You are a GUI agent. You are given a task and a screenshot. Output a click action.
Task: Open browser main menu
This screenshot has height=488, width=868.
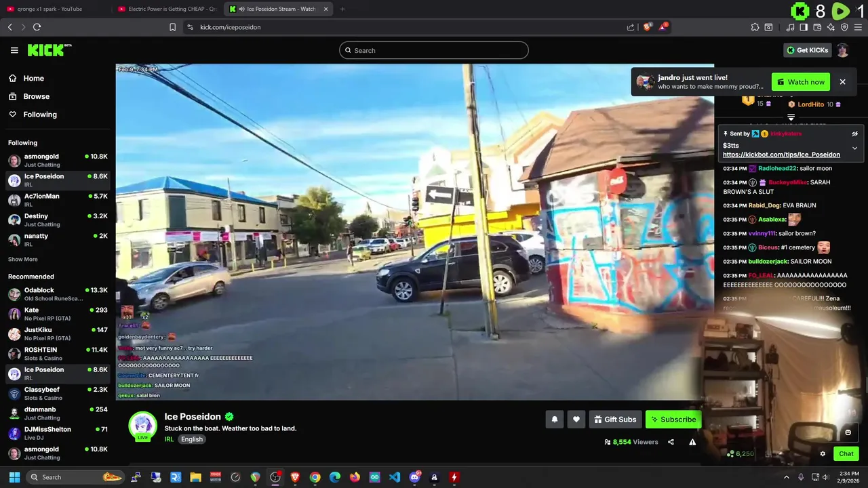click(858, 27)
